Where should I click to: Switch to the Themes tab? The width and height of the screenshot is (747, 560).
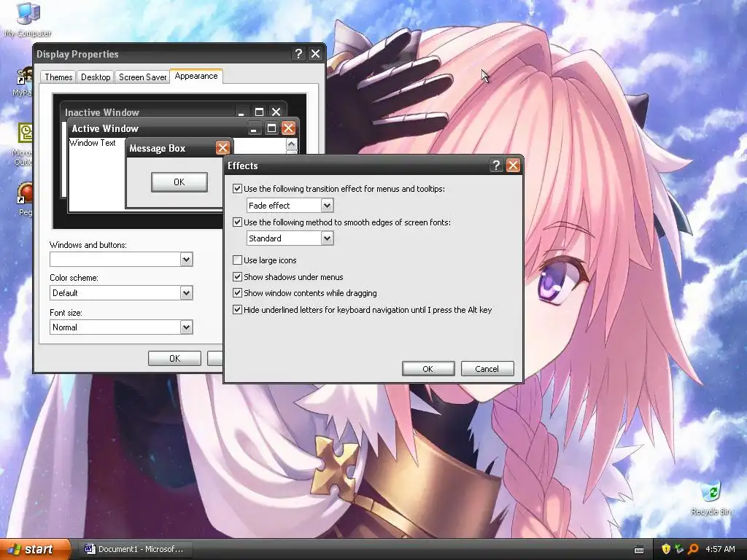point(58,77)
